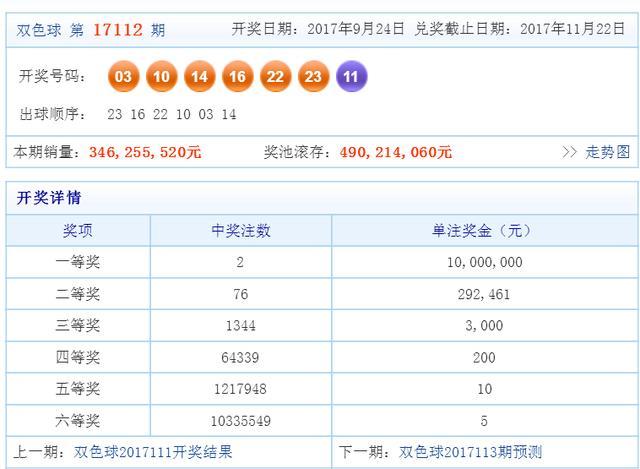Screen dimensions: 640x469
Task: Click the sixth prize value 5
Action: click(484, 421)
